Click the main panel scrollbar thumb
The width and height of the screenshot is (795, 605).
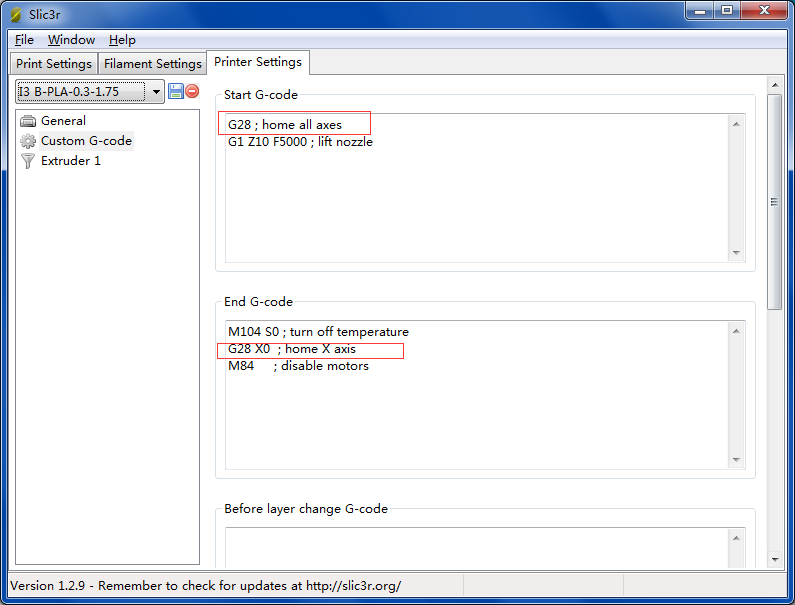click(x=774, y=202)
